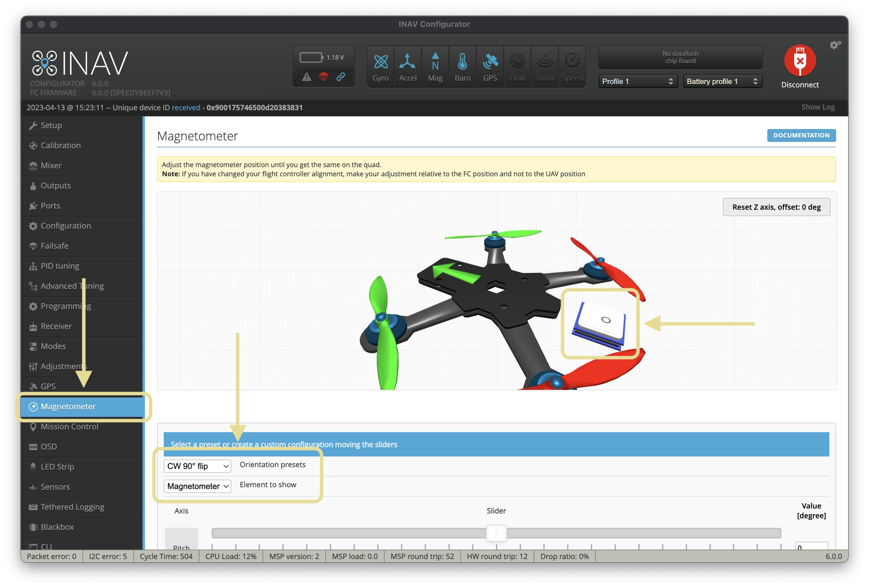Open the settings gear in the header
This screenshot has height=588, width=869.
(835, 45)
